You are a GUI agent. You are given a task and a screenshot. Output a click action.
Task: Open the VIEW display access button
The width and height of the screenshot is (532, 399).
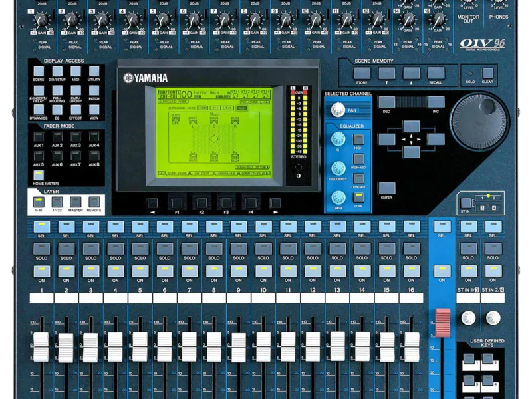[x=94, y=110]
